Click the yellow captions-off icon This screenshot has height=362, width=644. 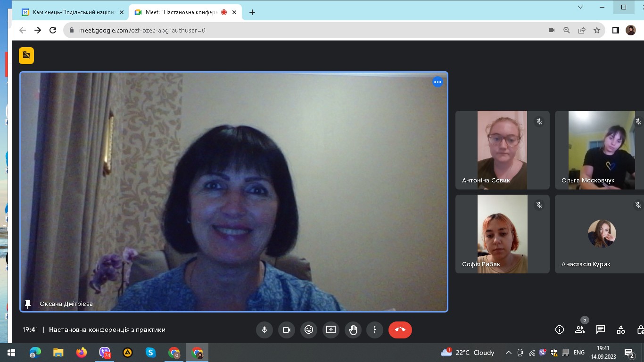coord(26,56)
